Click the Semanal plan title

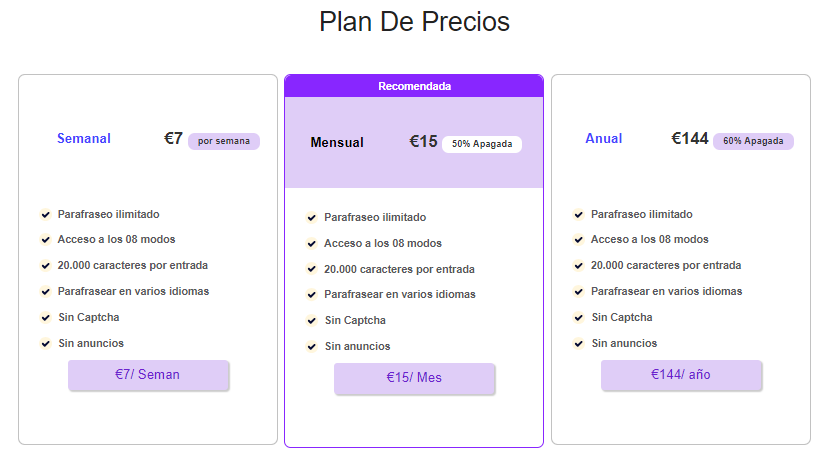coord(84,138)
